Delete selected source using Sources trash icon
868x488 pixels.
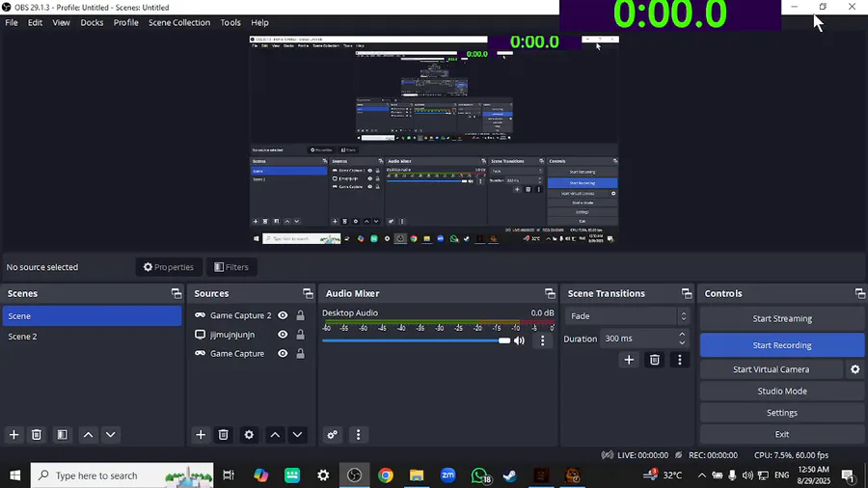(x=223, y=435)
